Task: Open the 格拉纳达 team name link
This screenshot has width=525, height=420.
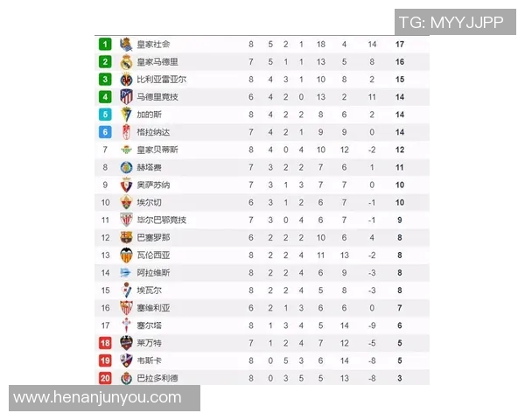Action: tap(153, 131)
